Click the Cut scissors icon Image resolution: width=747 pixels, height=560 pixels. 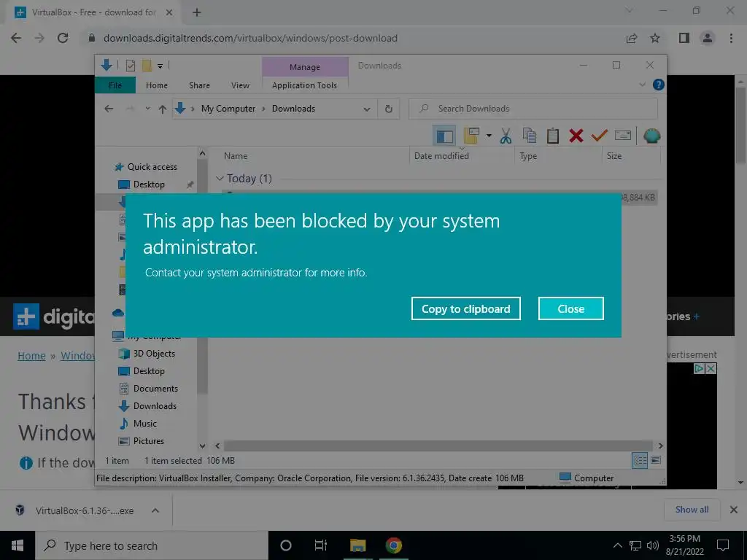tap(506, 136)
